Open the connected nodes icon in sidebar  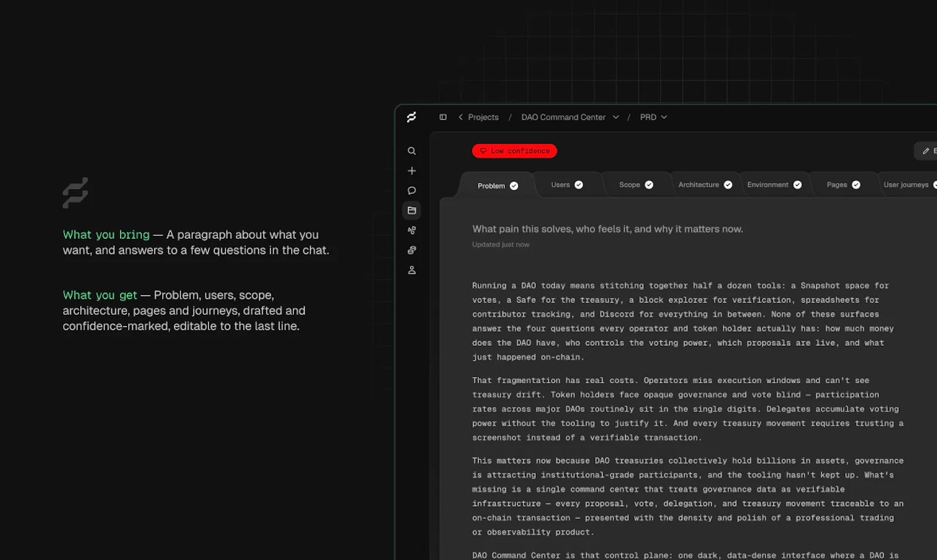pyautogui.click(x=412, y=231)
